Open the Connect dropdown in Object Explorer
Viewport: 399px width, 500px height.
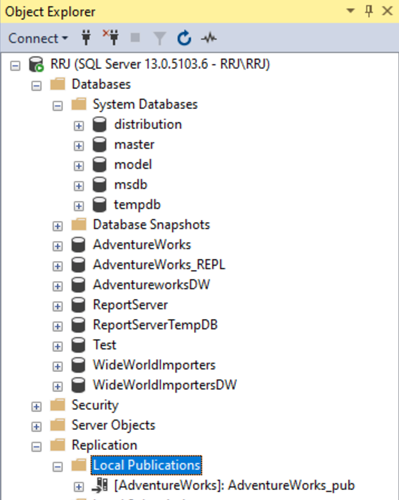coord(38,38)
